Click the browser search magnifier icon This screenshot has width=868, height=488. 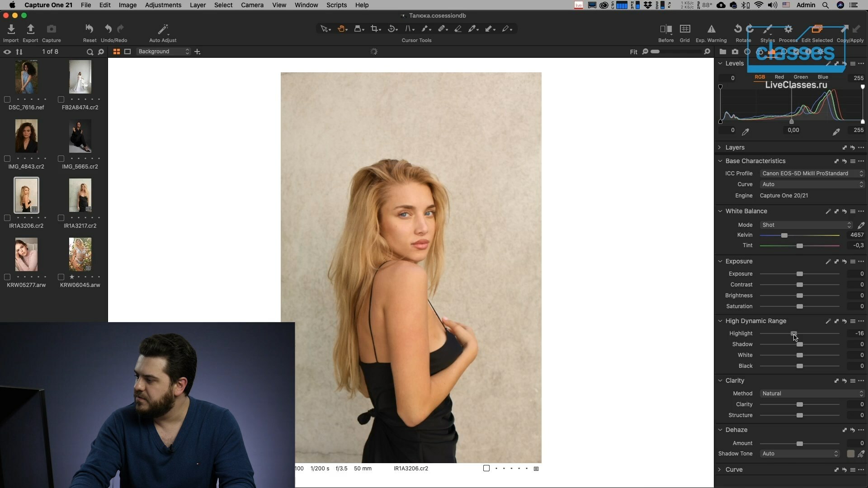[x=90, y=52]
